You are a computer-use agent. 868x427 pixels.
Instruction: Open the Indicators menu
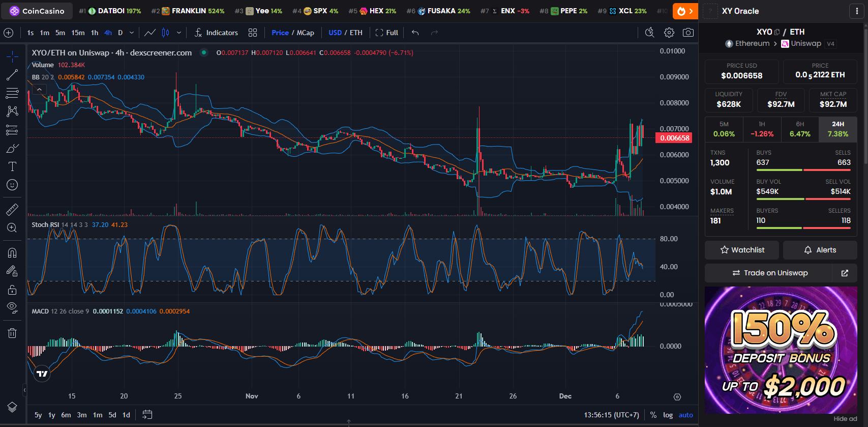pos(216,33)
